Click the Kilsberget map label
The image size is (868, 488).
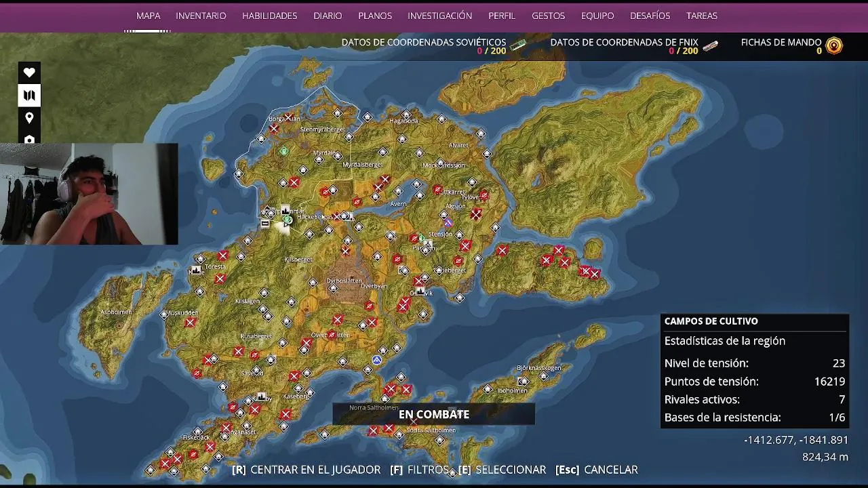click(298, 260)
